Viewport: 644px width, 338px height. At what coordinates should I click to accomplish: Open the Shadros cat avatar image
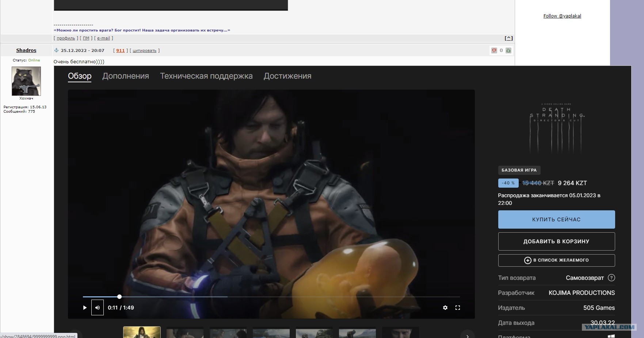(26, 81)
